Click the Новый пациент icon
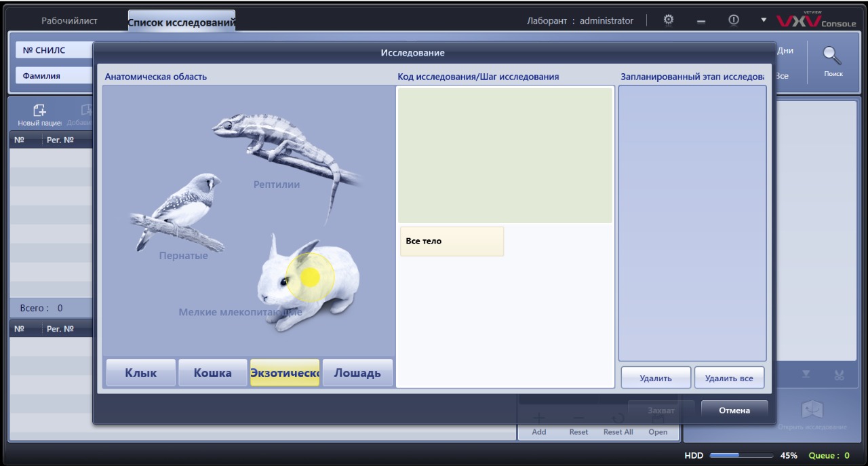The height and width of the screenshot is (466, 868). pos(39,113)
